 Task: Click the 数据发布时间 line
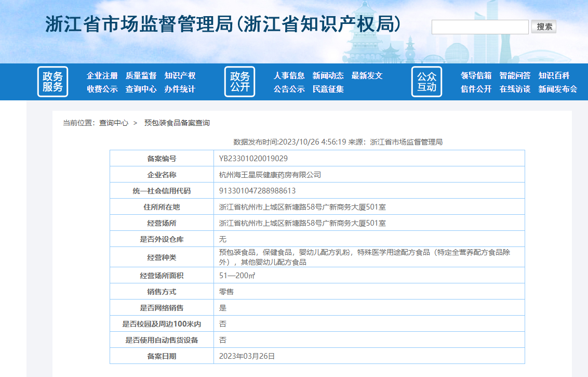pos(338,142)
